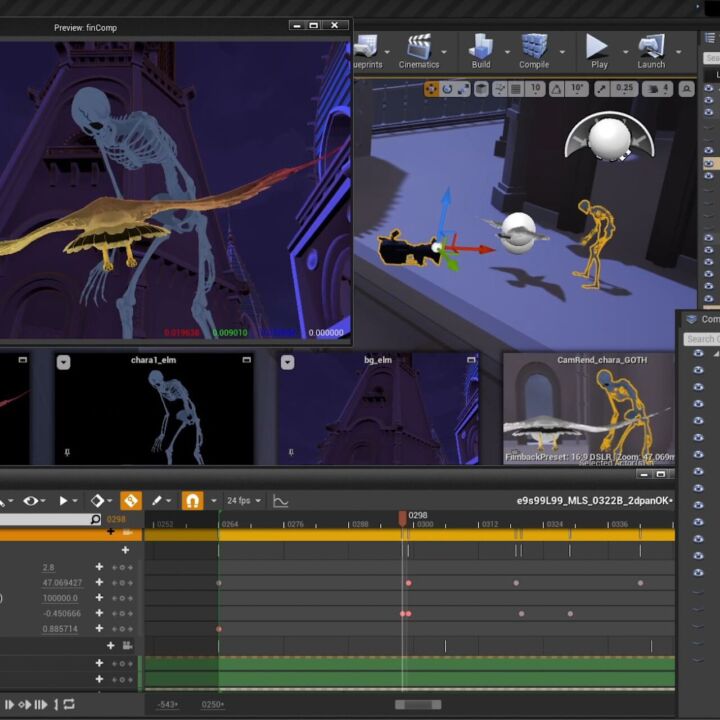Viewport: 720px width, 720px height.
Task: Click the e9s99L99_MLS_0322B_2dpanOK sequence name
Action: [x=594, y=500]
